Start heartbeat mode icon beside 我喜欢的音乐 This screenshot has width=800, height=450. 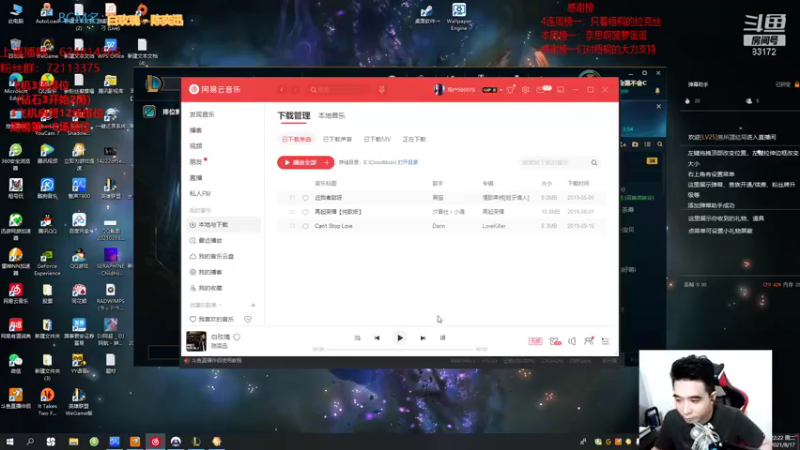coord(248,319)
